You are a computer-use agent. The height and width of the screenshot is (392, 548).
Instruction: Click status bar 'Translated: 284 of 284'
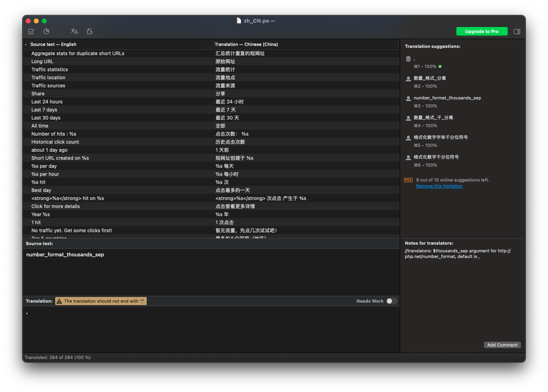click(x=58, y=357)
